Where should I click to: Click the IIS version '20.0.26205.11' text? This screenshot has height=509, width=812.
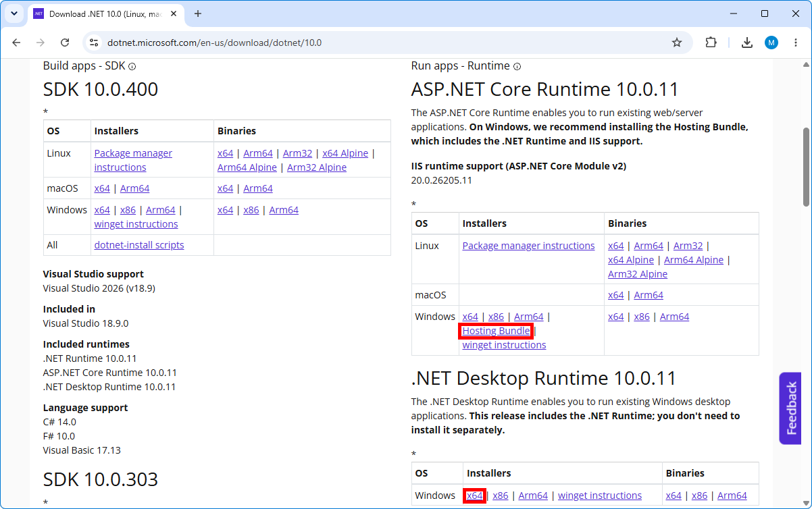pos(442,180)
